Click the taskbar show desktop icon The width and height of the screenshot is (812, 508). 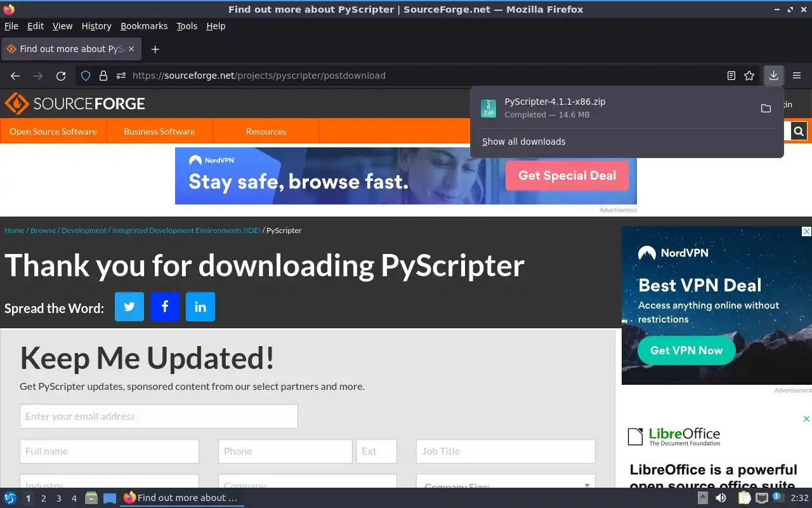pyautogui.click(x=110, y=498)
